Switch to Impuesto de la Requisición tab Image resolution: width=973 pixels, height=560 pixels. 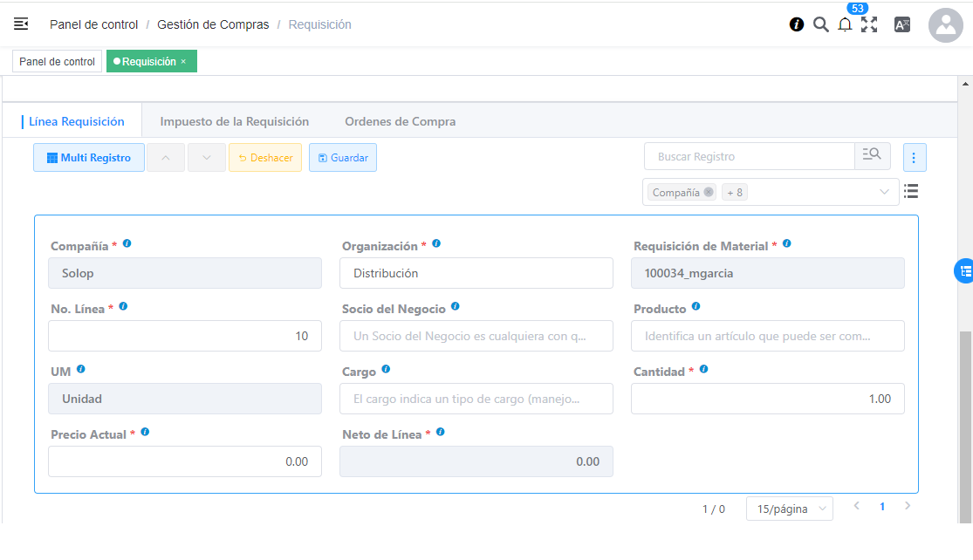tap(234, 121)
